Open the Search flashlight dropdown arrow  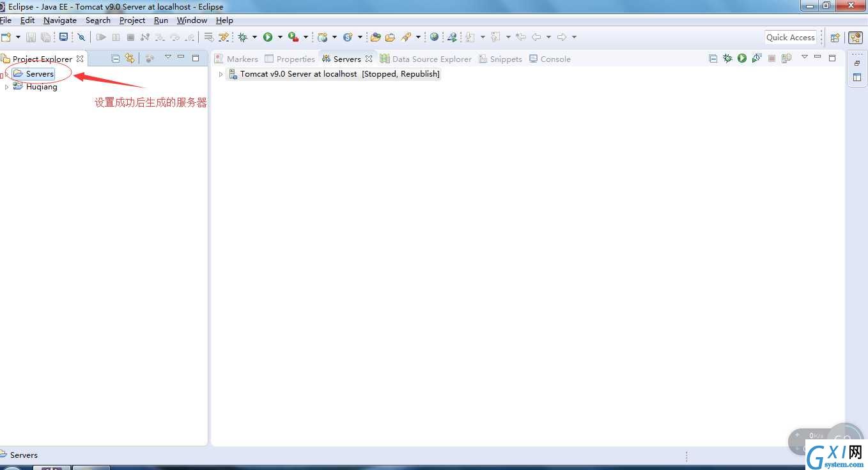[418, 37]
